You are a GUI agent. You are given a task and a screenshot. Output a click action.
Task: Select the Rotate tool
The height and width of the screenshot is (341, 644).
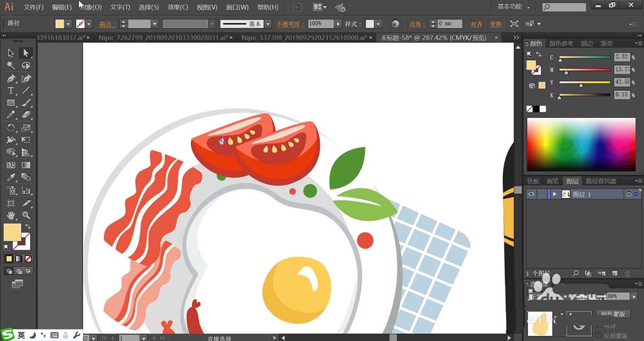(x=11, y=128)
